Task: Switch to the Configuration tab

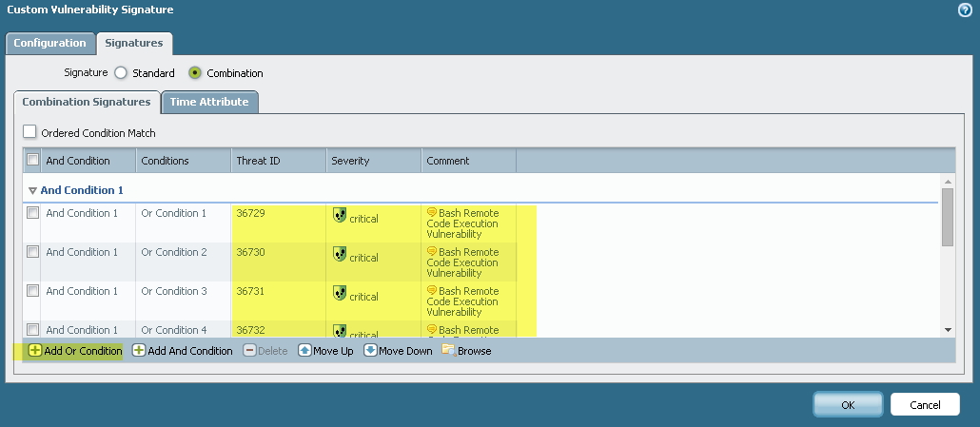Action: click(x=49, y=43)
